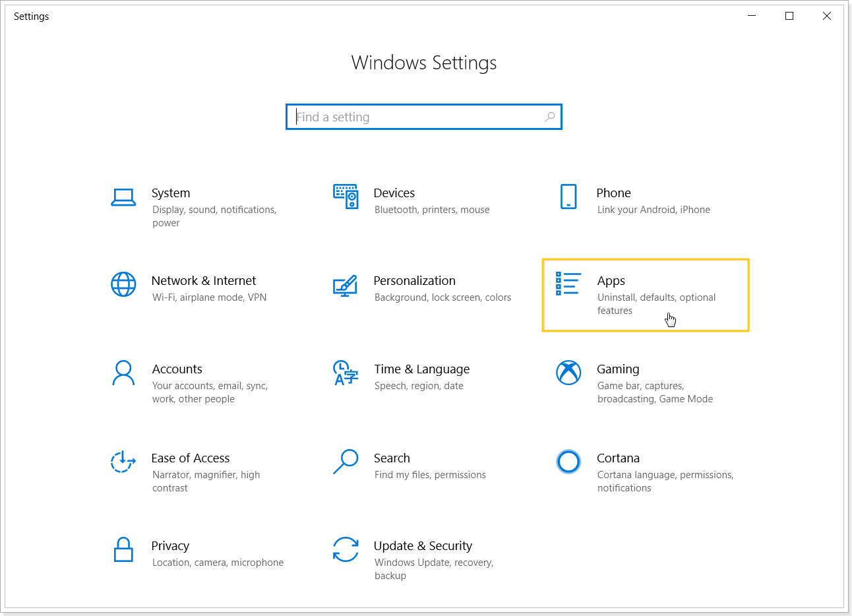Viewport: 852px width, 616px height.
Task: Click 'Display, sound, notifications, power' text
Action: [x=214, y=216]
